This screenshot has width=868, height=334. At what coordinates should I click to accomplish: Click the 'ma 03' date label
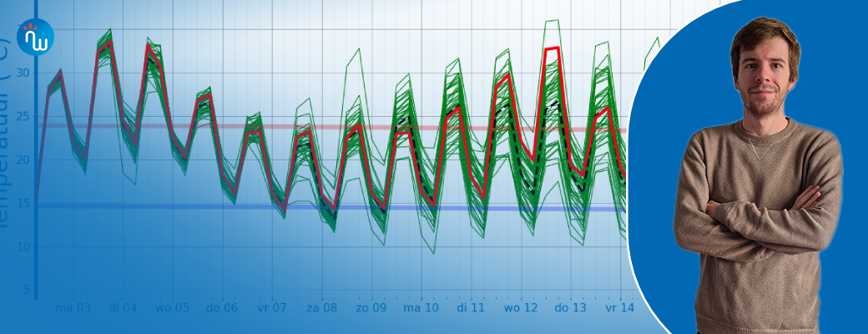[73, 307]
